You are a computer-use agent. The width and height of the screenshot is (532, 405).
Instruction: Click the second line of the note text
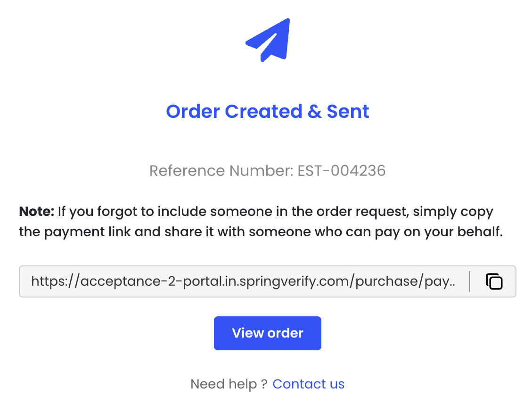(261, 232)
